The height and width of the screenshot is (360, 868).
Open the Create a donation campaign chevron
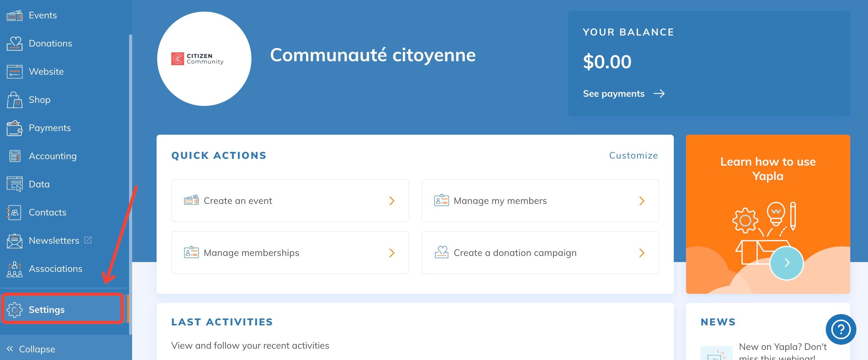pos(642,253)
